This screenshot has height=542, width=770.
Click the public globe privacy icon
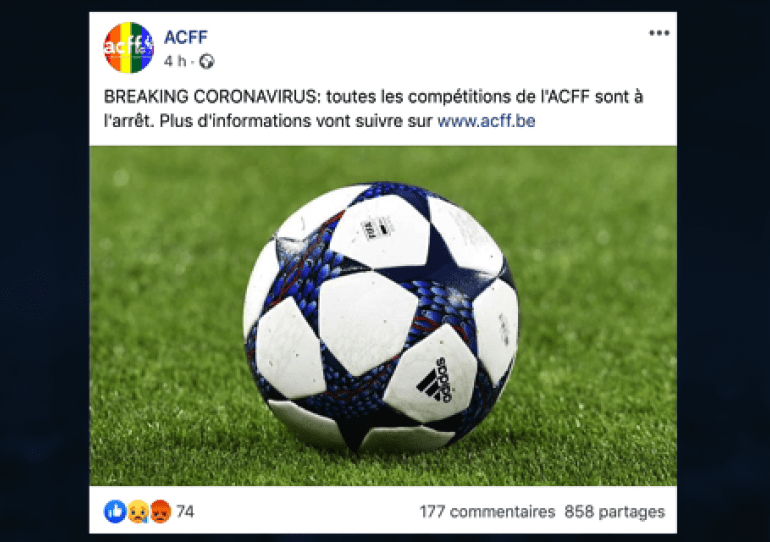point(207,61)
